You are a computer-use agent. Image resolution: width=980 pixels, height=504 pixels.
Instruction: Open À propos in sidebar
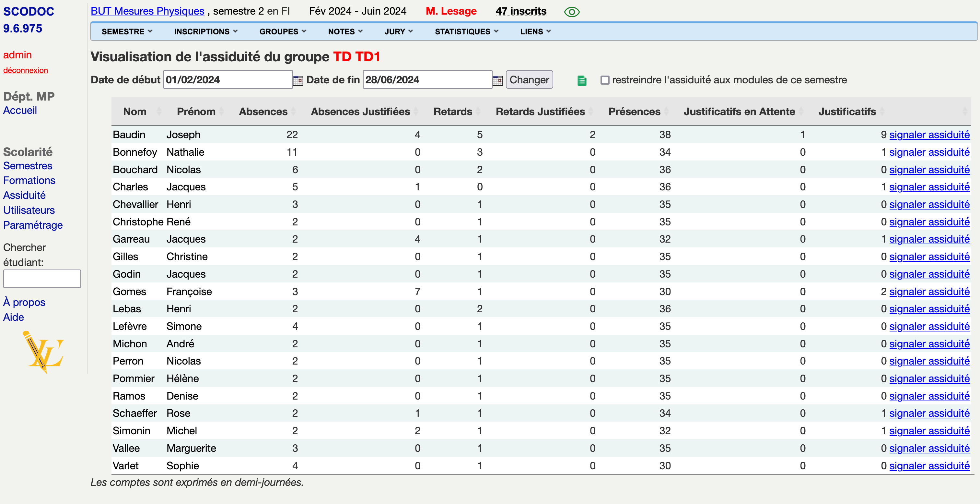pos(24,302)
